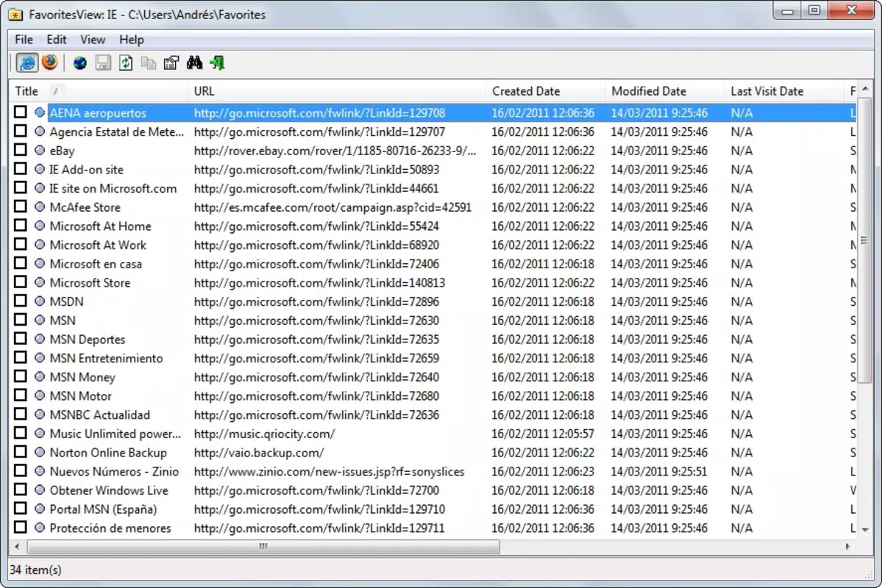This screenshot has width=882, height=588.
Task: Check the Agencia Estatal de Mete... checkbox
Action: tap(21, 131)
